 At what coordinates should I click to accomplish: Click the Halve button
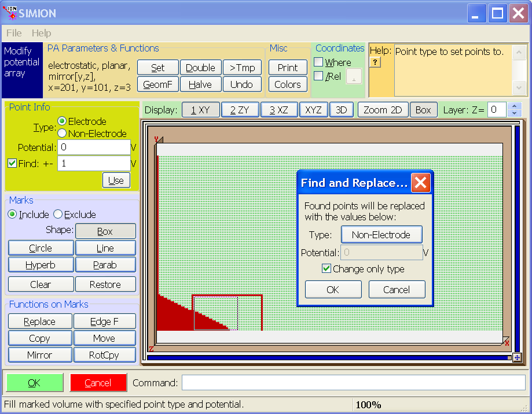coord(200,84)
